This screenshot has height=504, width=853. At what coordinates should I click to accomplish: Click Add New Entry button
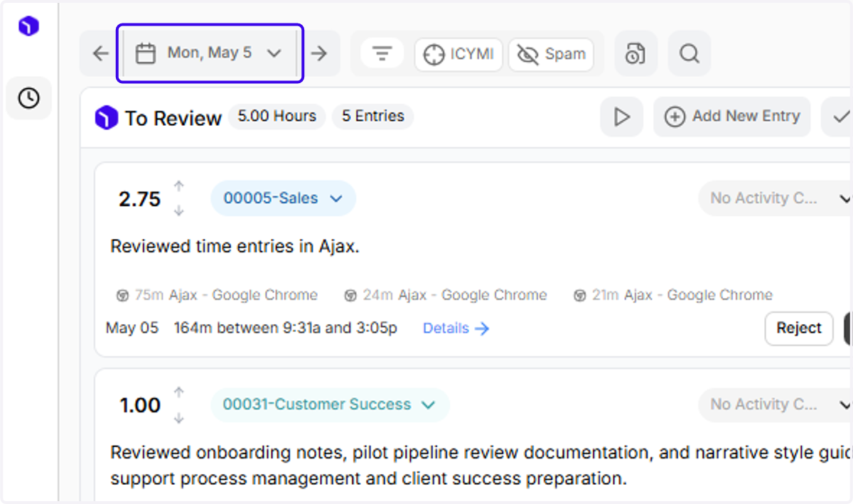point(732,117)
